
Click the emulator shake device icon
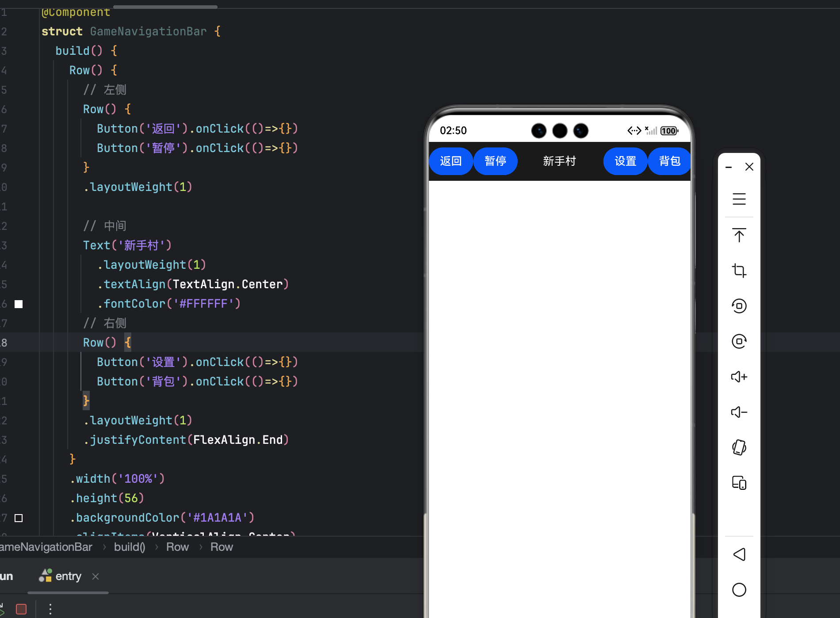click(739, 447)
